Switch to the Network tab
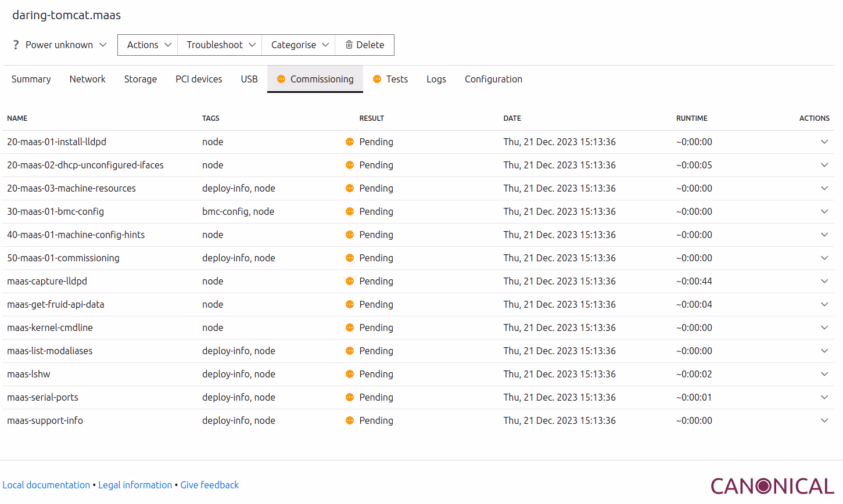The width and height of the screenshot is (843, 504). click(x=87, y=79)
